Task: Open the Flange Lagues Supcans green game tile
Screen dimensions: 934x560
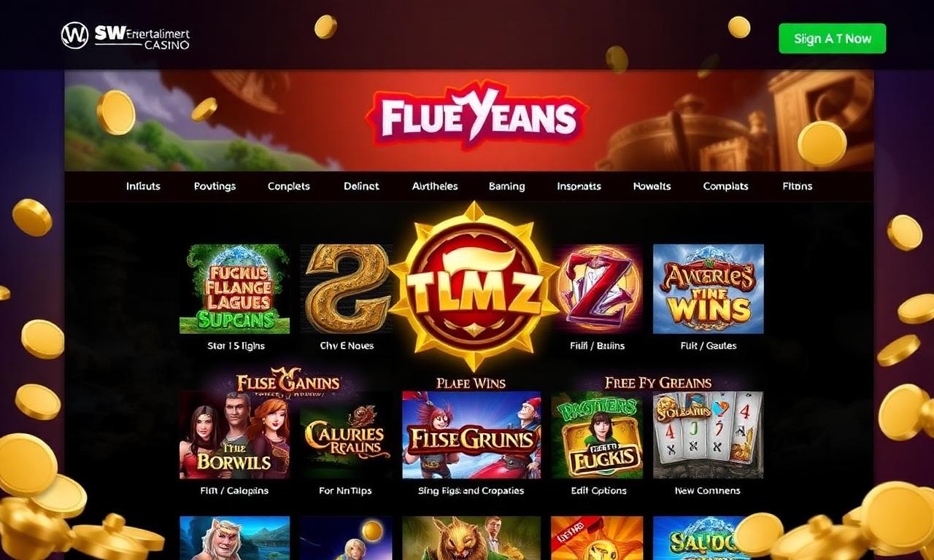Action: pyautogui.click(x=234, y=289)
